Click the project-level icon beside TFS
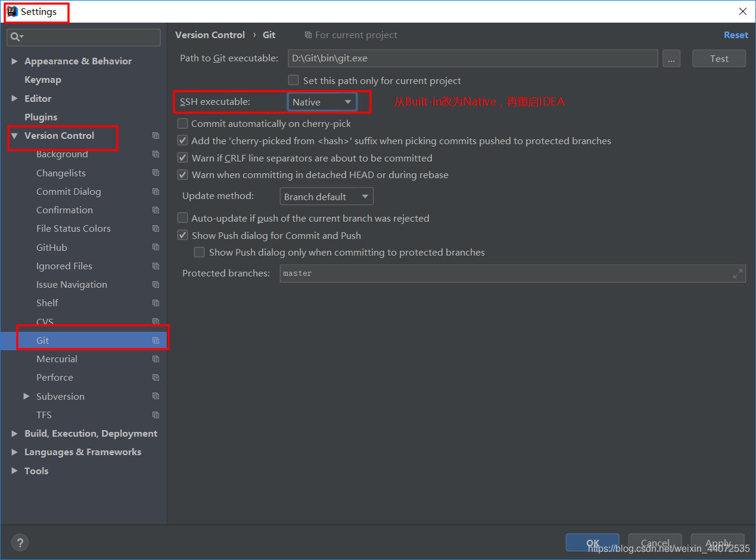Screen dimensions: 756x560 point(155,415)
